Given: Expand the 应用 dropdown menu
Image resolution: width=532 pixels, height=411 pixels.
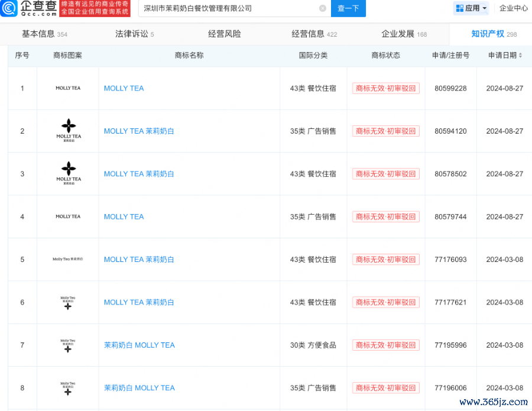Looking at the screenshot, I should click(x=485, y=8).
